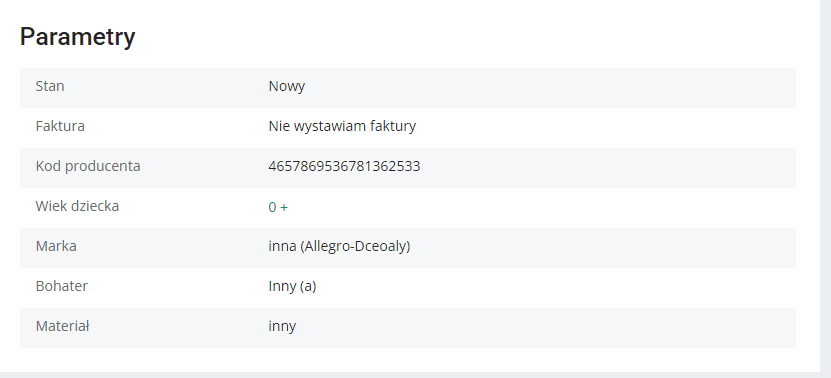Click the 'Nowy' condition value
The height and width of the screenshot is (378, 831).
287,86
